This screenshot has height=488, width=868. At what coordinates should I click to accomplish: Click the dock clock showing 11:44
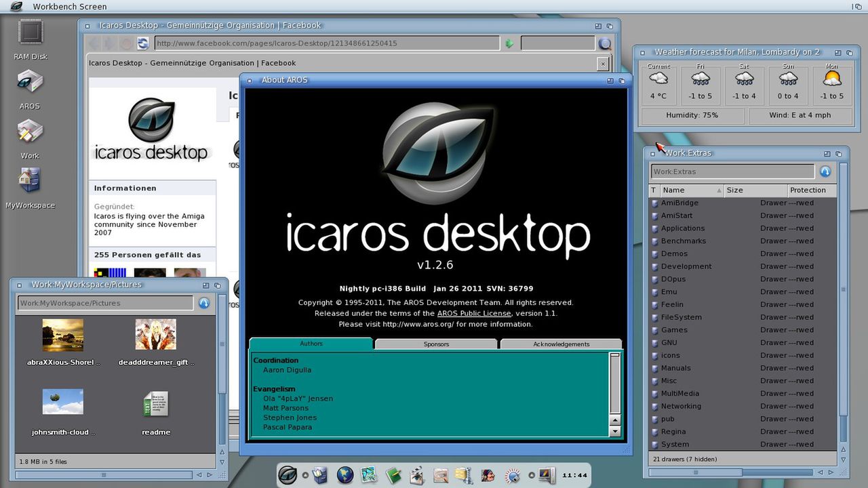coord(575,475)
